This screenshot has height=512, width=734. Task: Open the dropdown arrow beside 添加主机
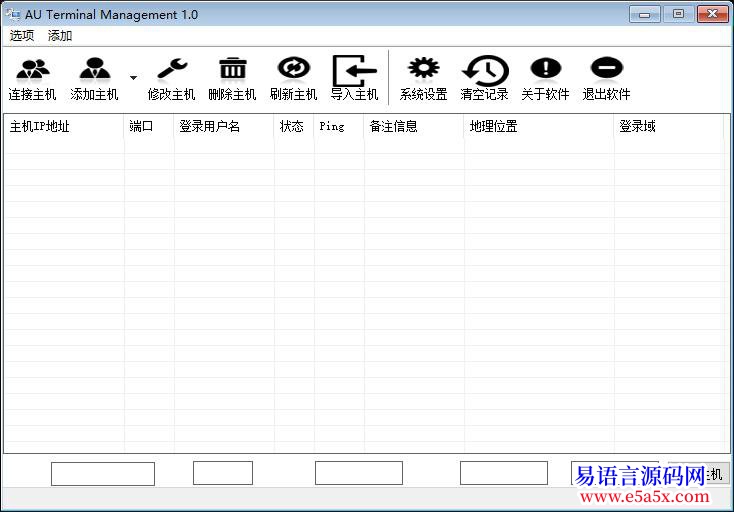pos(133,78)
